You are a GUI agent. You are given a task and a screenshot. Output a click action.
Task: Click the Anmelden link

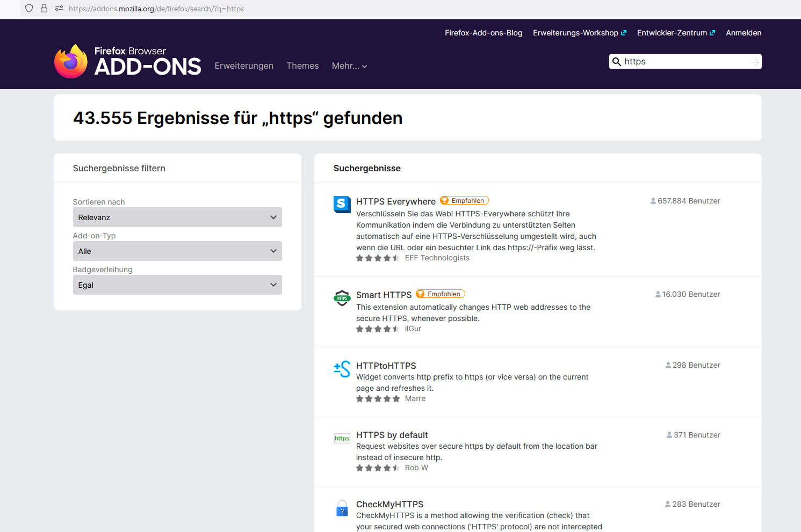(x=744, y=32)
